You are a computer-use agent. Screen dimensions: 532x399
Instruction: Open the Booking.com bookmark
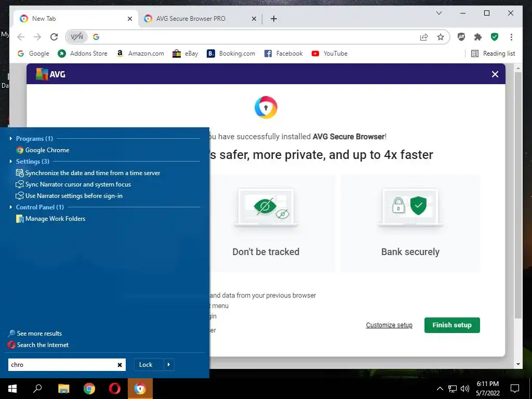pos(231,54)
